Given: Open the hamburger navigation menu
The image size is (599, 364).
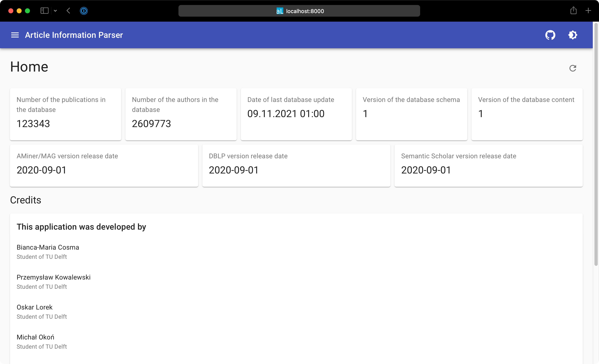Looking at the screenshot, I should pyautogui.click(x=15, y=35).
